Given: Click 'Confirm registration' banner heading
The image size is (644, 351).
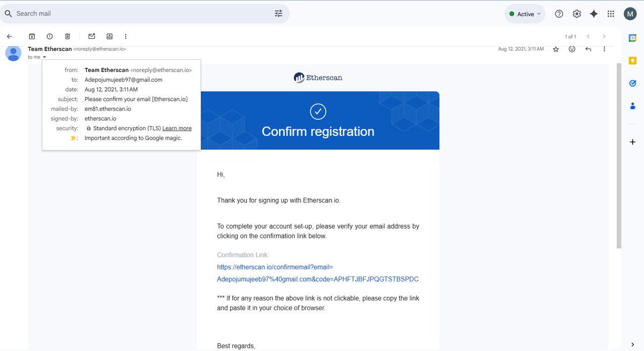Looking at the screenshot, I should pos(318,131).
